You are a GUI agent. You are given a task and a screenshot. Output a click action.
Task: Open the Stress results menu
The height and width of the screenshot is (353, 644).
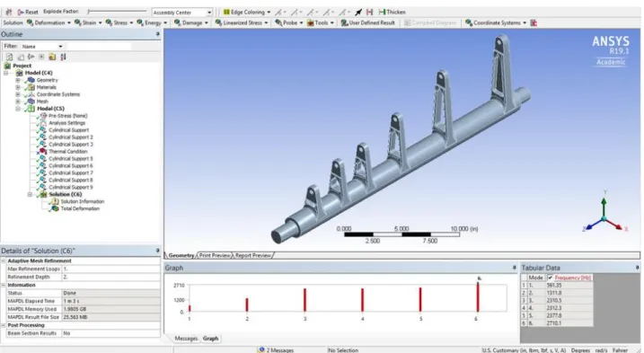(x=119, y=22)
